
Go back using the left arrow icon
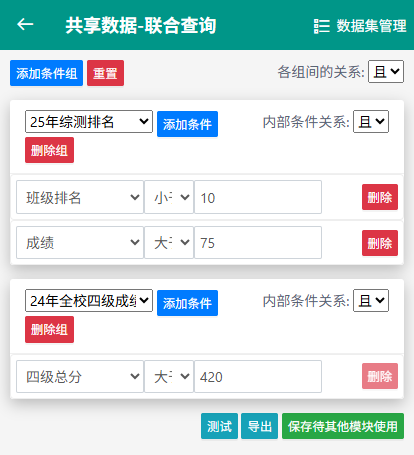pyautogui.click(x=25, y=25)
